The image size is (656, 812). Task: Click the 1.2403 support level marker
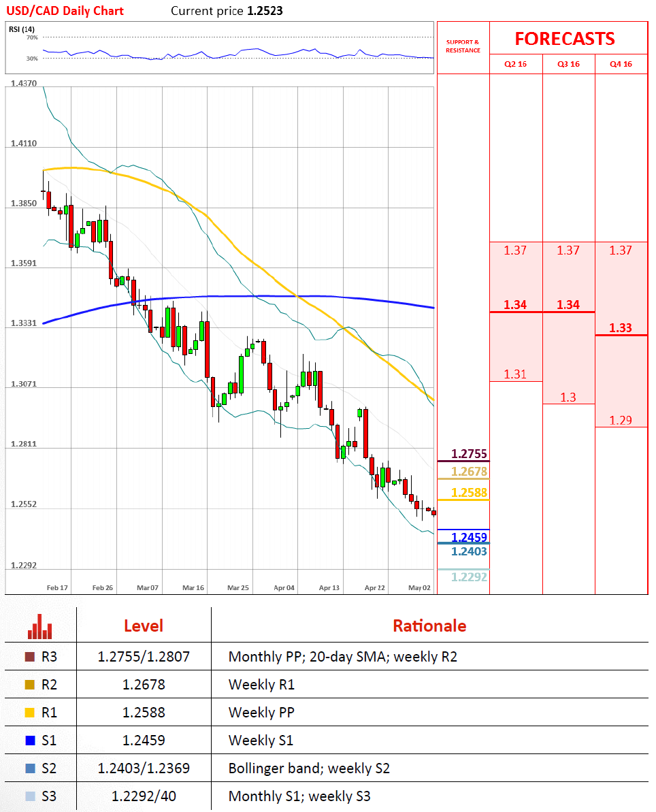coord(469,551)
